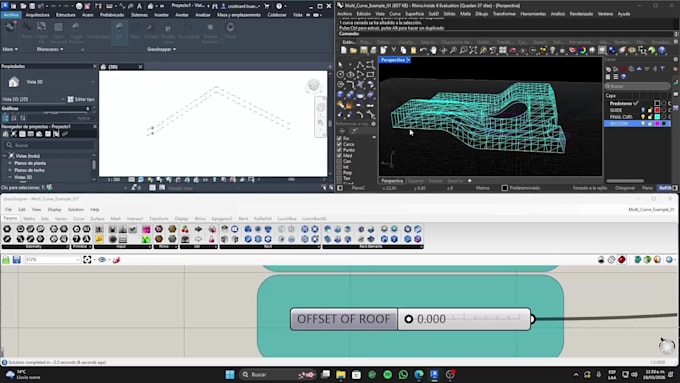Open the Revit Arquitectura ribbon tab

[38, 15]
